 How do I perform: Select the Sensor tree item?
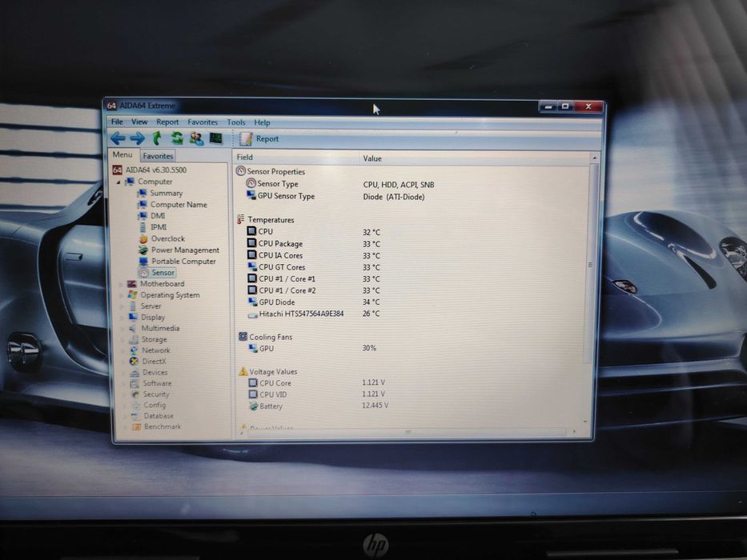click(157, 272)
